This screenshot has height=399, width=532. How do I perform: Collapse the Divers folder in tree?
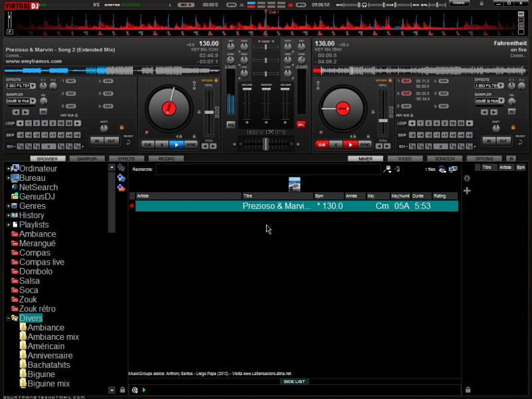point(8,319)
